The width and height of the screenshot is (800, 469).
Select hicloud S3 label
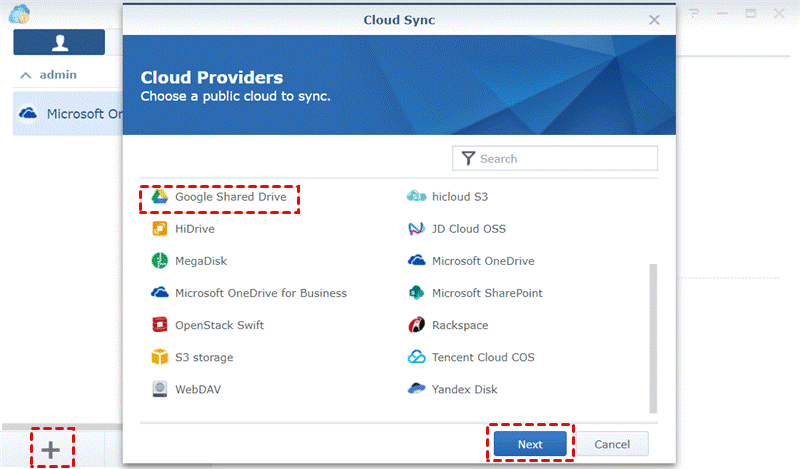460,197
